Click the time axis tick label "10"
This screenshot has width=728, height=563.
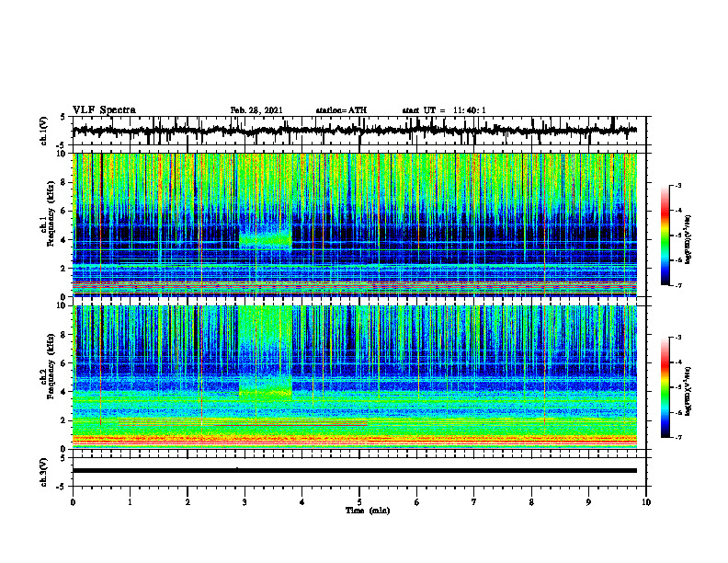pos(646,502)
